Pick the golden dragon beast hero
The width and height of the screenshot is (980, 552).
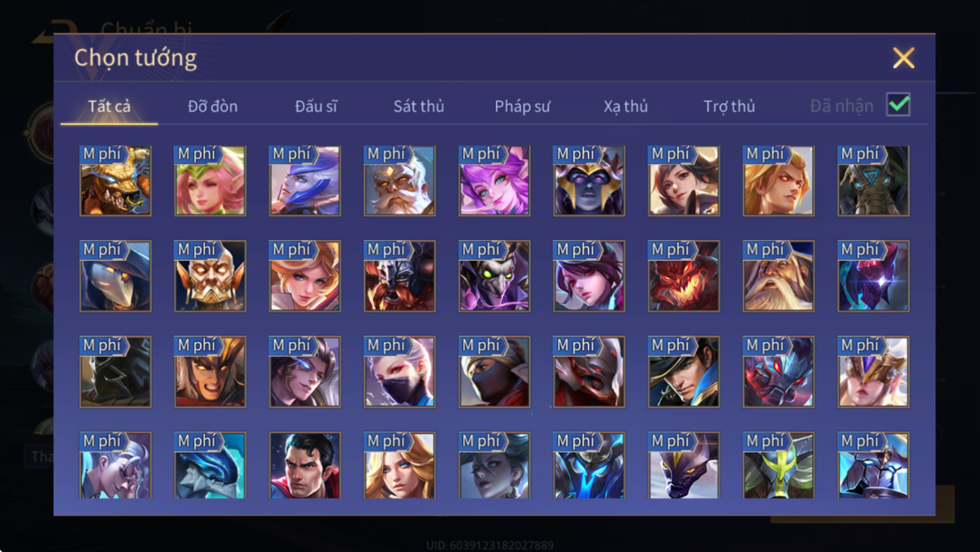[x=116, y=180]
